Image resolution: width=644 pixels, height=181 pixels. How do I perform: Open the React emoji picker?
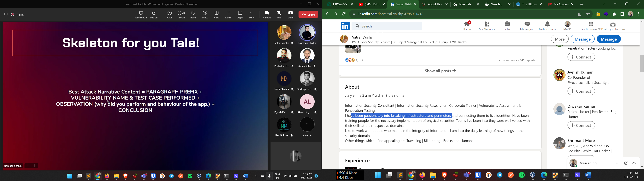[x=205, y=15]
